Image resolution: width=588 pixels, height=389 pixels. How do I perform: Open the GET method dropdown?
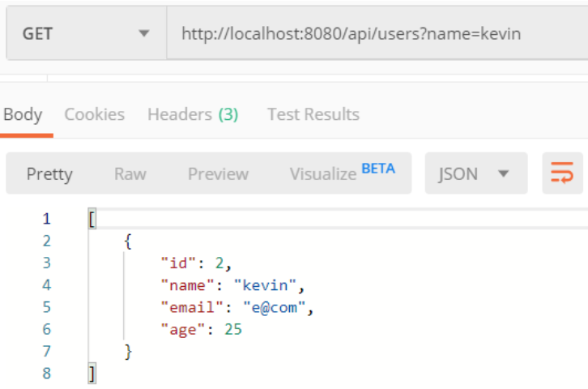pos(87,33)
